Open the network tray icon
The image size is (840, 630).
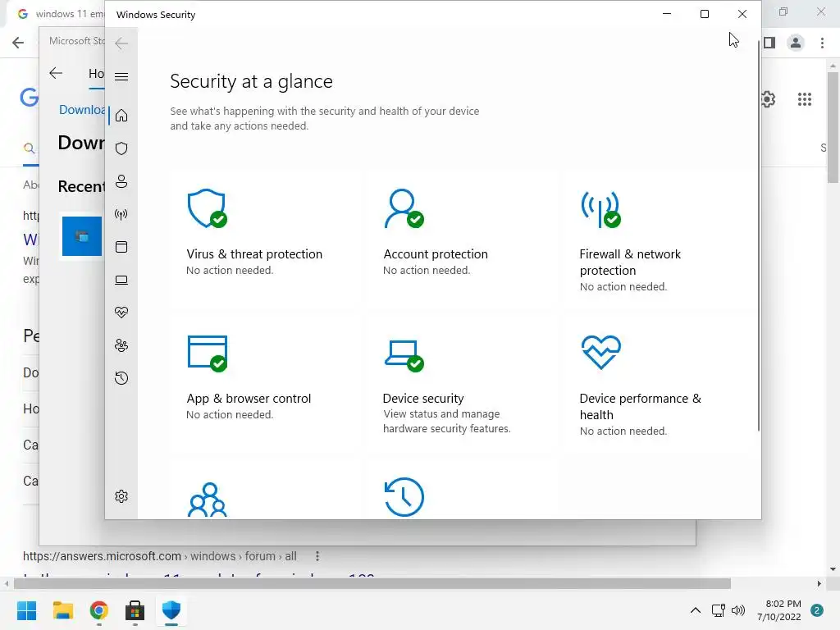(x=719, y=610)
